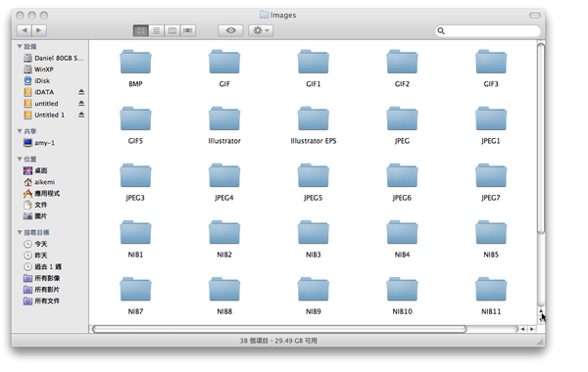Select the GIF5 folder
Screen dimensions: 588x372
point(135,118)
